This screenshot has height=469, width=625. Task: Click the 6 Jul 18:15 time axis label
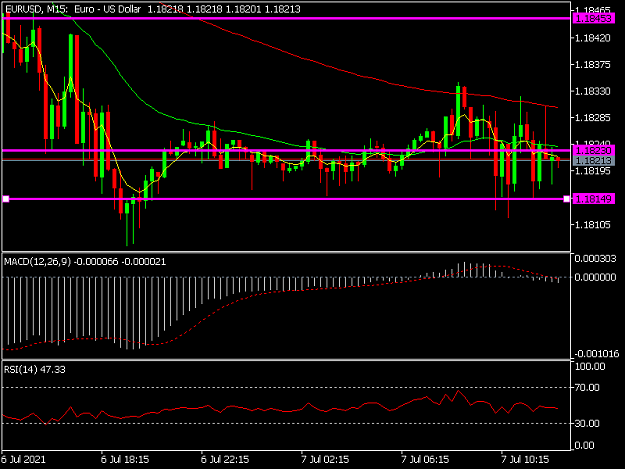[125, 459]
